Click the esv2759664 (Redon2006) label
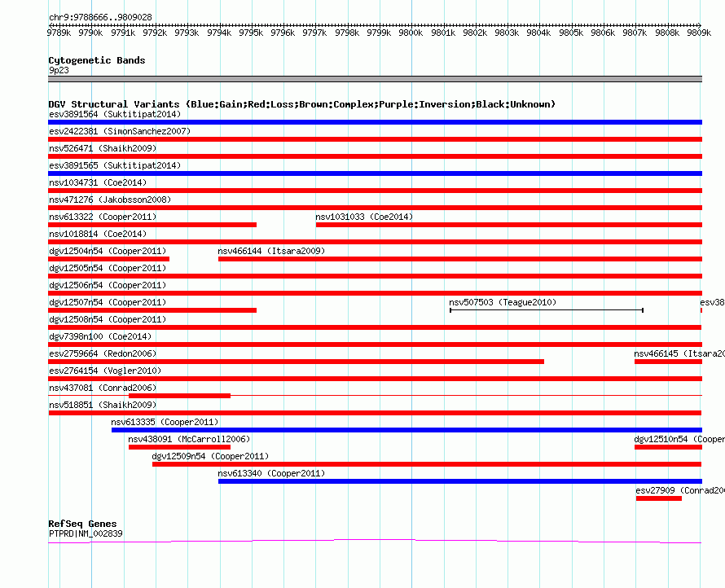725x588 pixels. point(103,353)
